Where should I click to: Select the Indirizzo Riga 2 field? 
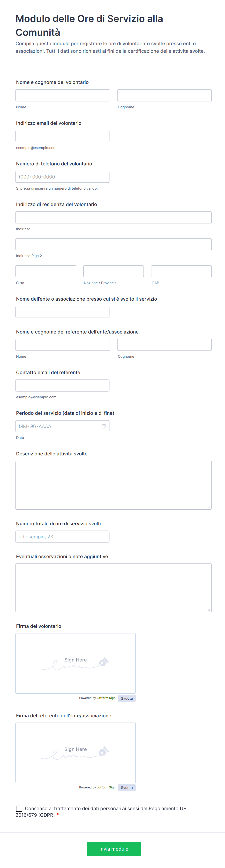click(x=113, y=244)
